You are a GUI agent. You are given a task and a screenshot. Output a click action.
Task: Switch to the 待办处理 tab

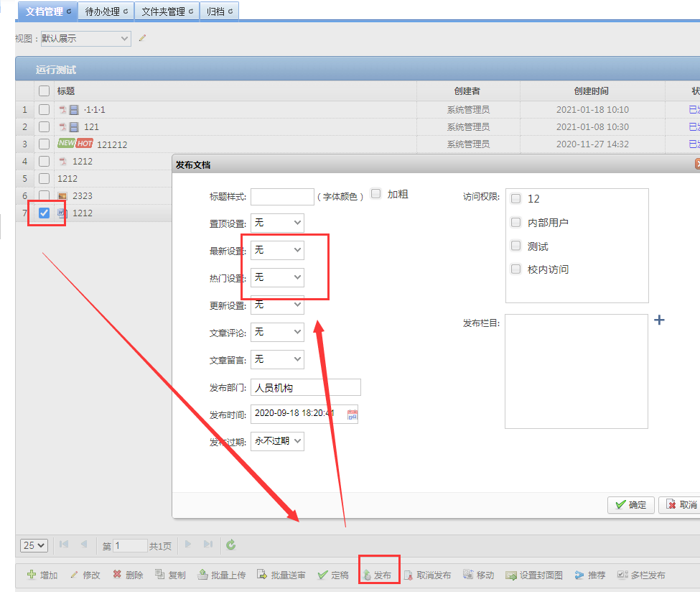click(106, 11)
